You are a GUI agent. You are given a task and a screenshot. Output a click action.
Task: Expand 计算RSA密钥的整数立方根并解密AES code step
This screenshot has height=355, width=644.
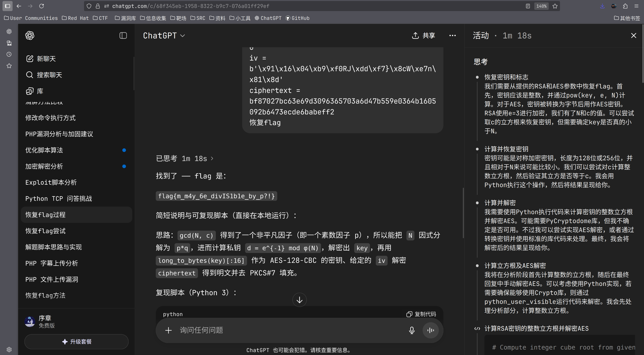coord(536,328)
